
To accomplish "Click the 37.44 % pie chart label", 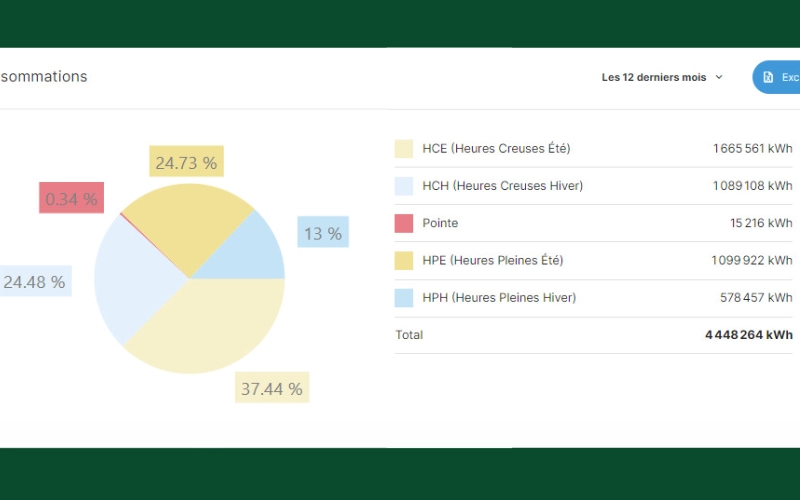I will click(271, 388).
